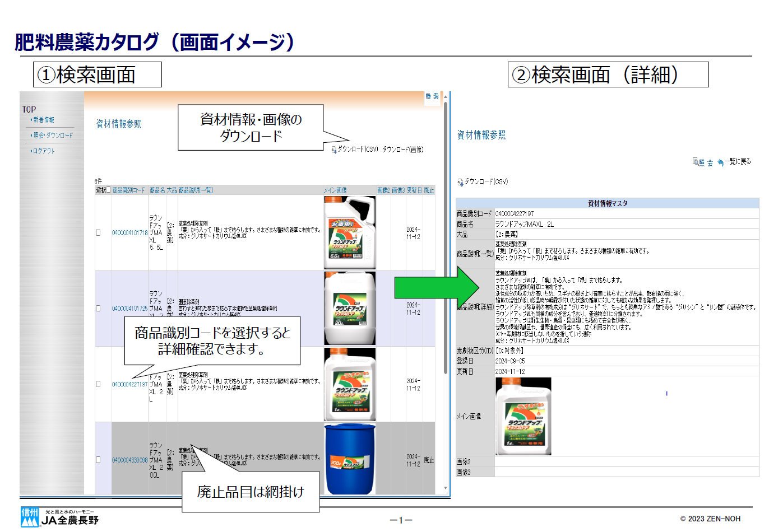The height and width of the screenshot is (532, 769).
Task: Click the blue 200L drum thumbnail
Action: [x=350, y=459]
